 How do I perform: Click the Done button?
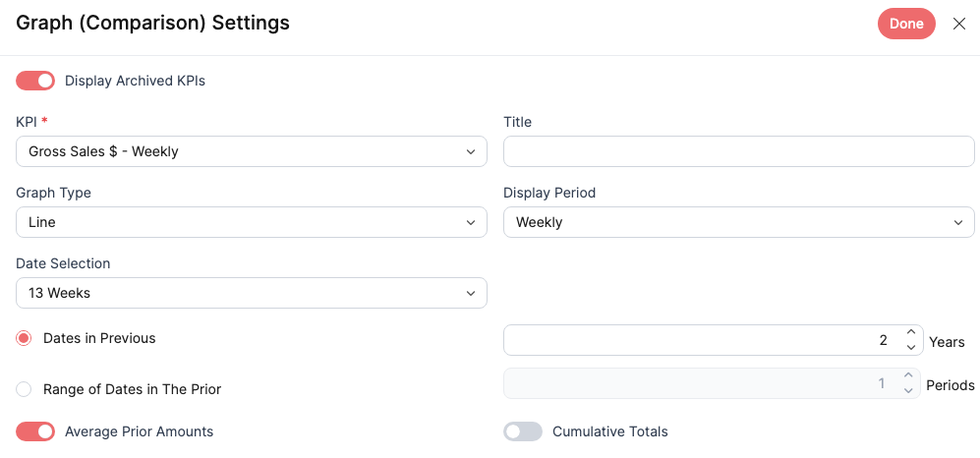click(906, 24)
